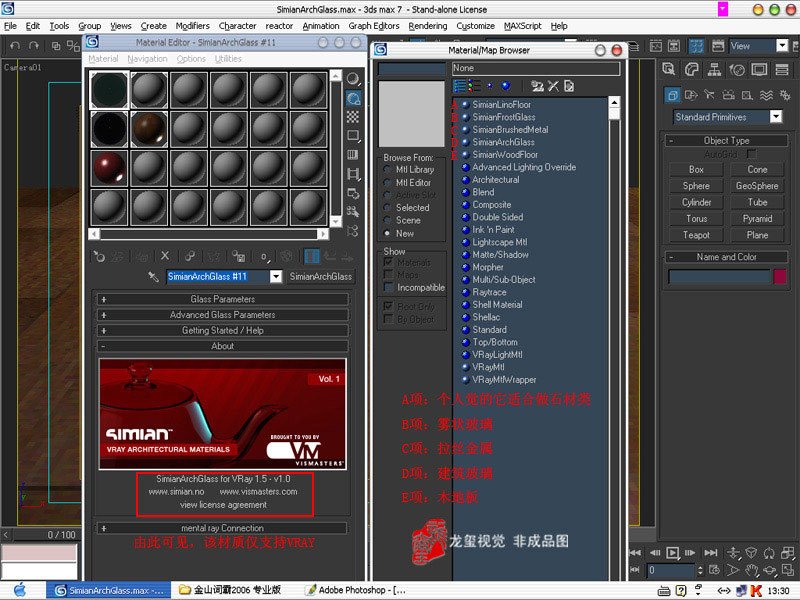Open the MAXScript menu
This screenshot has height=600, width=800.
pos(522,26)
